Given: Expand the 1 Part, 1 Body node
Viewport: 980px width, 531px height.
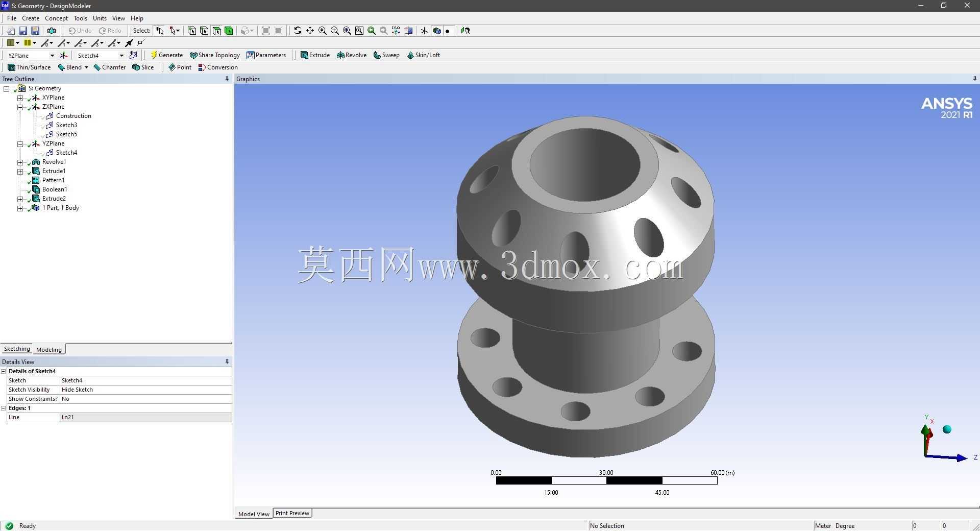Looking at the screenshot, I should coord(20,208).
